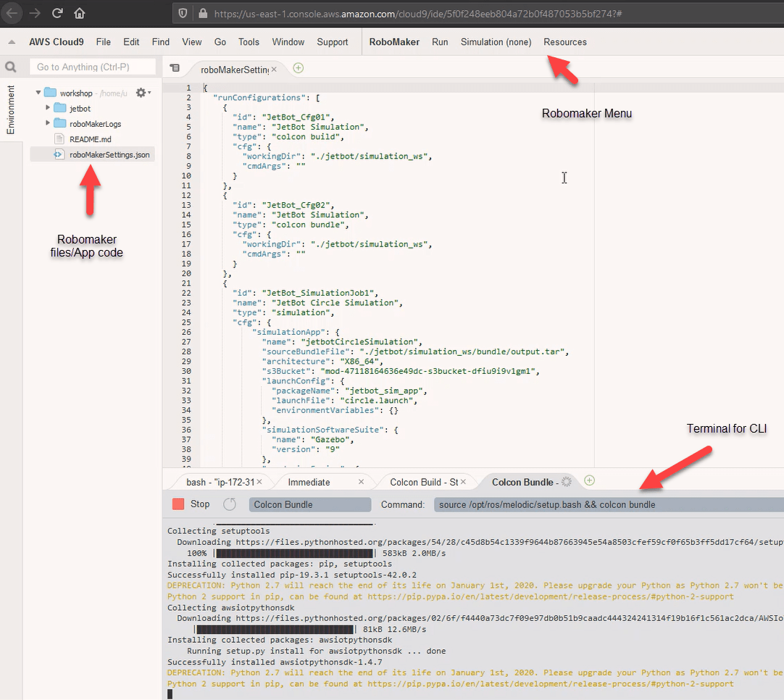
Task: Open the RoboMaker Run menu
Action: pos(440,42)
